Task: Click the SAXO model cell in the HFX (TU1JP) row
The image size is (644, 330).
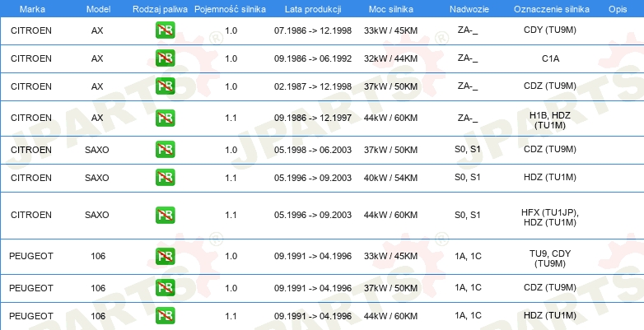Action: pyautogui.click(x=97, y=215)
